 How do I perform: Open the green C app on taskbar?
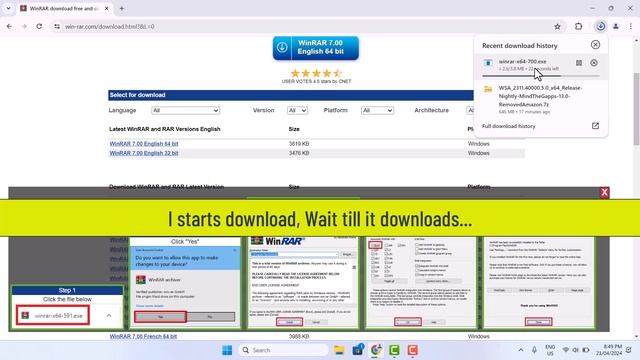pyautogui.click(x=394, y=350)
